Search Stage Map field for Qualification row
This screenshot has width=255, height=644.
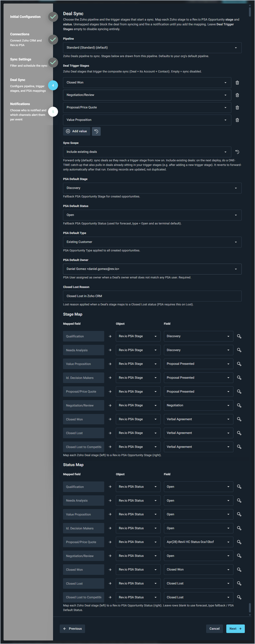239,336
